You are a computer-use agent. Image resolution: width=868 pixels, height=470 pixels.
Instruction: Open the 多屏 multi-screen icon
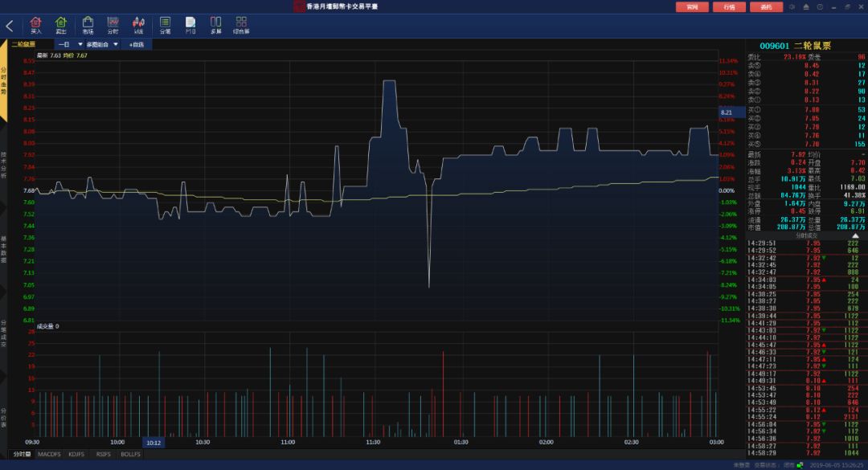tap(216, 26)
